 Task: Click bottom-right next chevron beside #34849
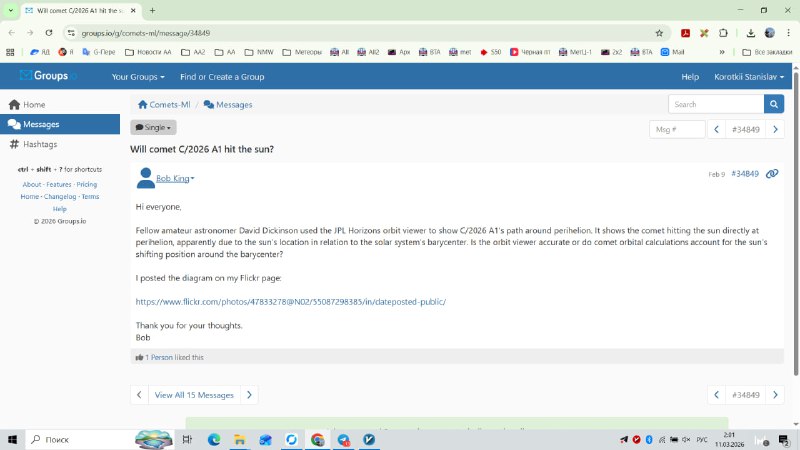[x=776, y=395]
